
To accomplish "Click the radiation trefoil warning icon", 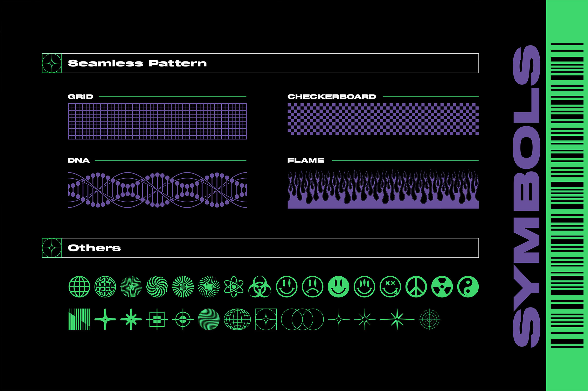I will pyautogui.click(x=442, y=286).
